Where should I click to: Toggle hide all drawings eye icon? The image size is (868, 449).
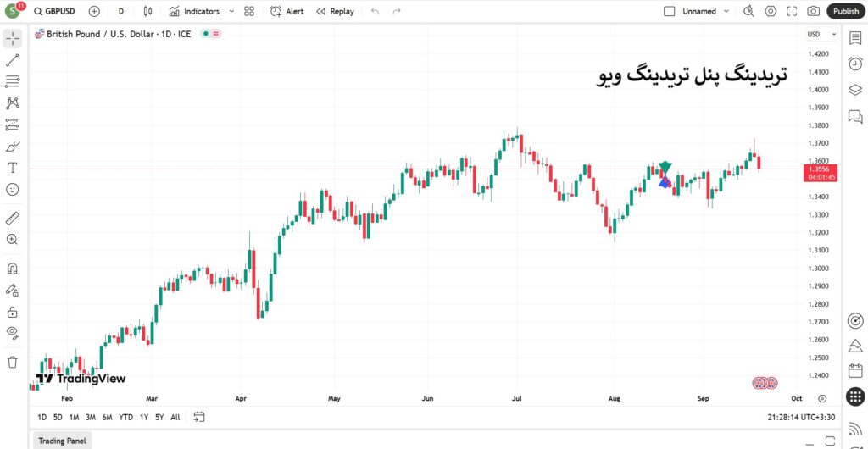point(13,332)
